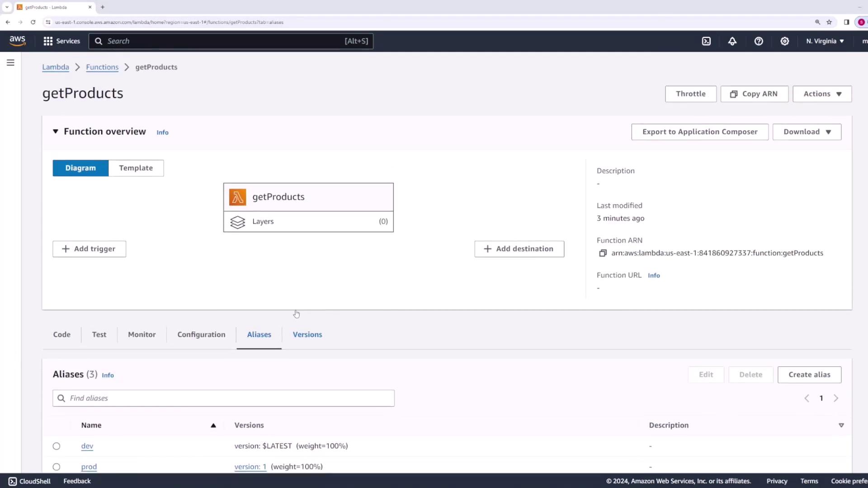Open the Test tab

pyautogui.click(x=99, y=335)
